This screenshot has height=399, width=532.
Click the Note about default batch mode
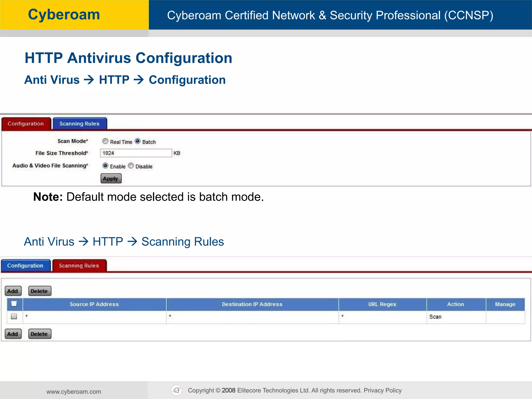pos(149,197)
